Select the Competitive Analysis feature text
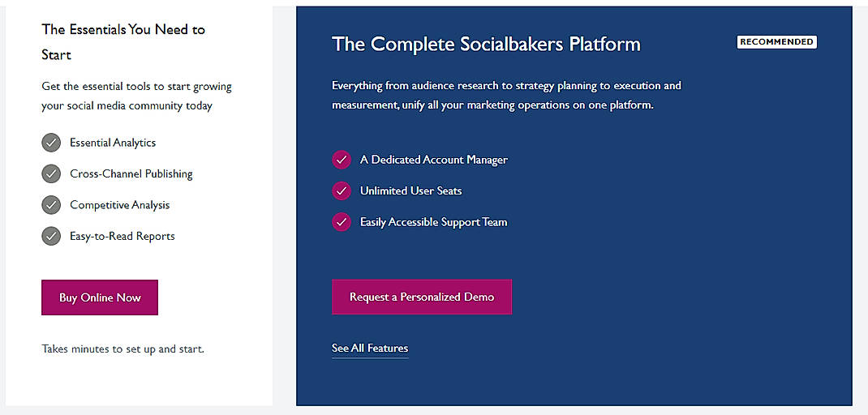The height and width of the screenshot is (415, 868). (120, 205)
